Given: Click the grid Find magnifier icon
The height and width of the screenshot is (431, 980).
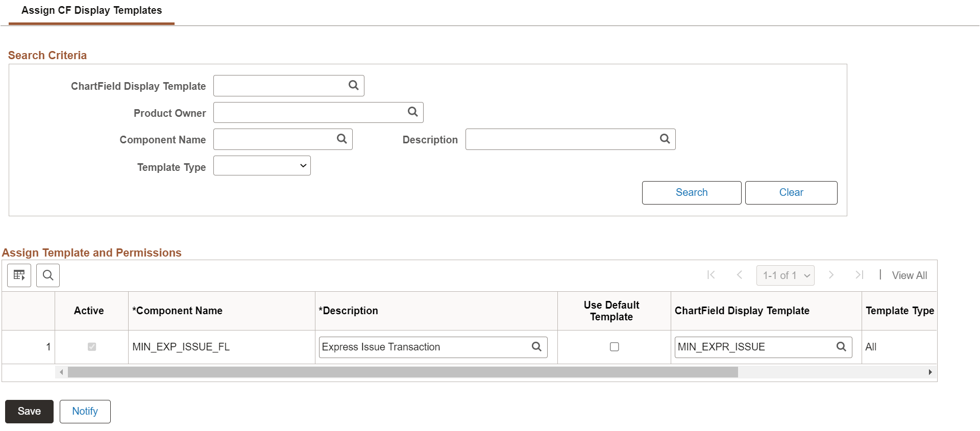Looking at the screenshot, I should pos(48,275).
